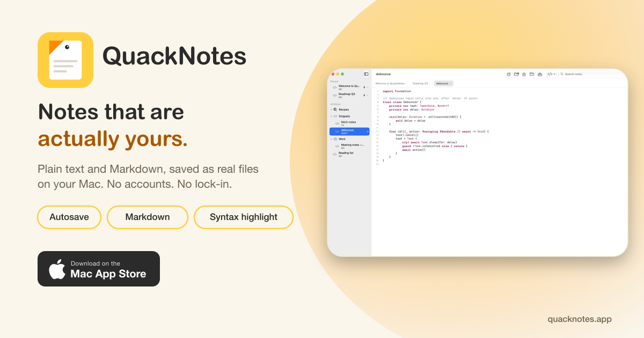Select the Snippets folder
This screenshot has width=644, height=338.
[349, 116]
